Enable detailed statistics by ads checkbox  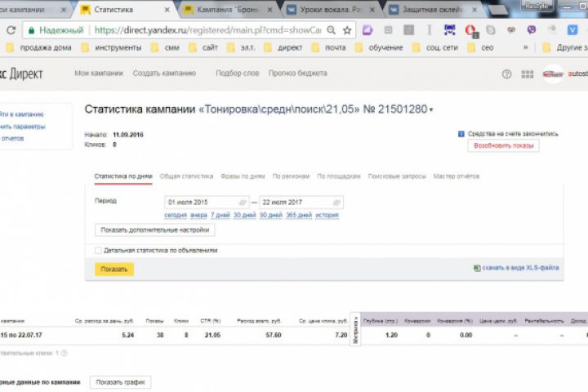tap(98, 251)
